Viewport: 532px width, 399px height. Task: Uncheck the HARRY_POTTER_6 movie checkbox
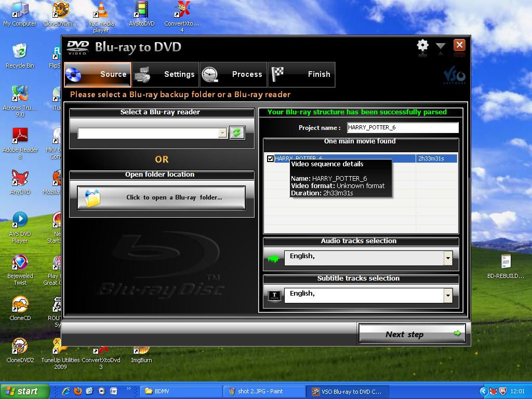click(270, 158)
